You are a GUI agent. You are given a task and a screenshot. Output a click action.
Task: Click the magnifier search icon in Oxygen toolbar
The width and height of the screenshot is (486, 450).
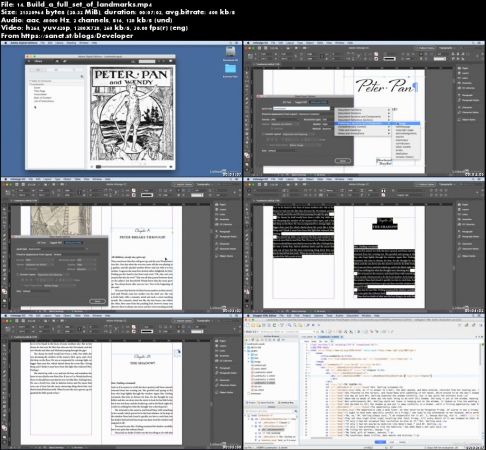coord(290,325)
